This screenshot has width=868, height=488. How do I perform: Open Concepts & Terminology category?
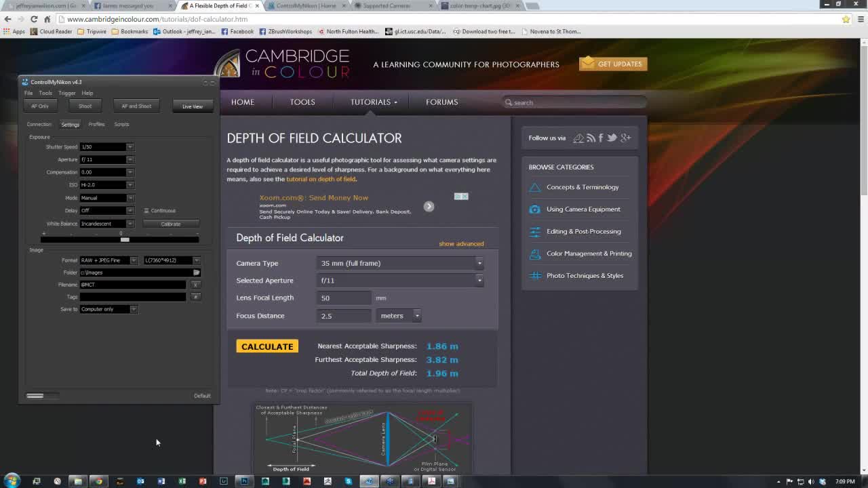[x=583, y=187]
